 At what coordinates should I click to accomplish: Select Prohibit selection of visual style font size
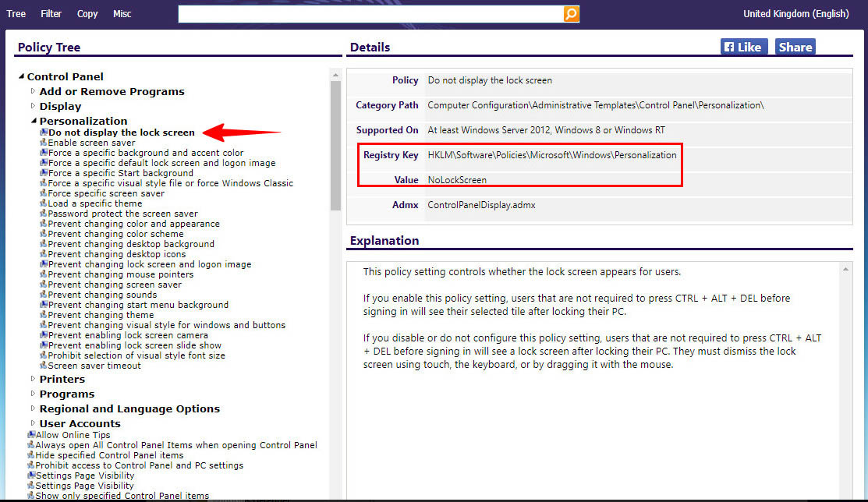click(x=136, y=355)
